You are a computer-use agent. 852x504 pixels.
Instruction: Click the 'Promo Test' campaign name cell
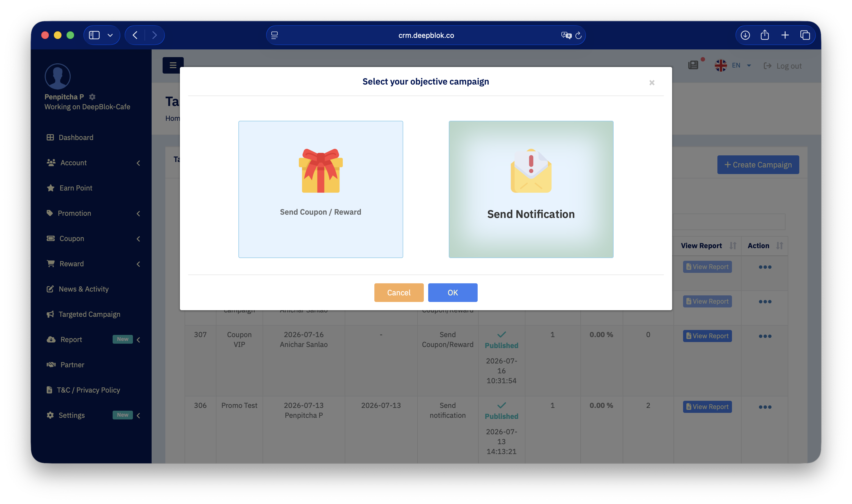click(239, 405)
